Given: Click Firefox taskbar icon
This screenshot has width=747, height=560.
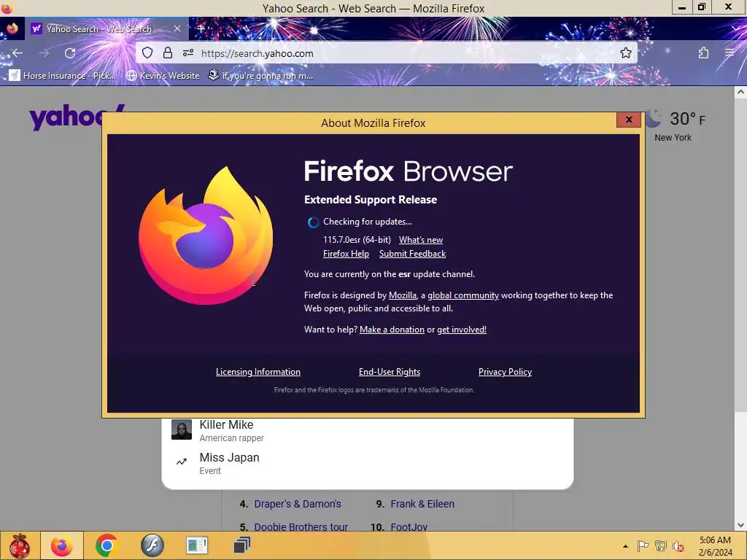Looking at the screenshot, I should [x=62, y=545].
